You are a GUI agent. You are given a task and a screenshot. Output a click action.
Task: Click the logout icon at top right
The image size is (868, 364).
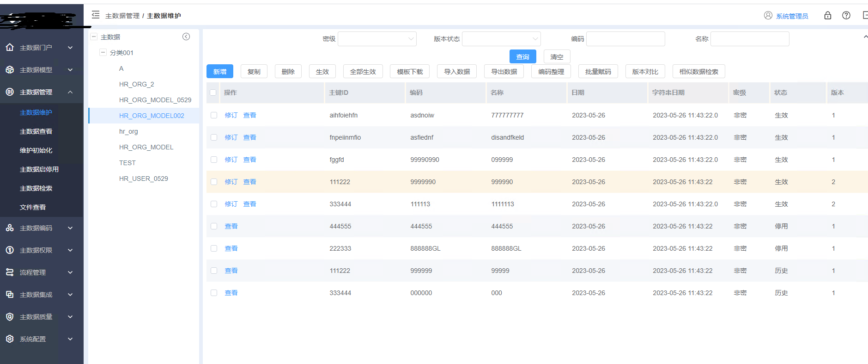pos(865,15)
